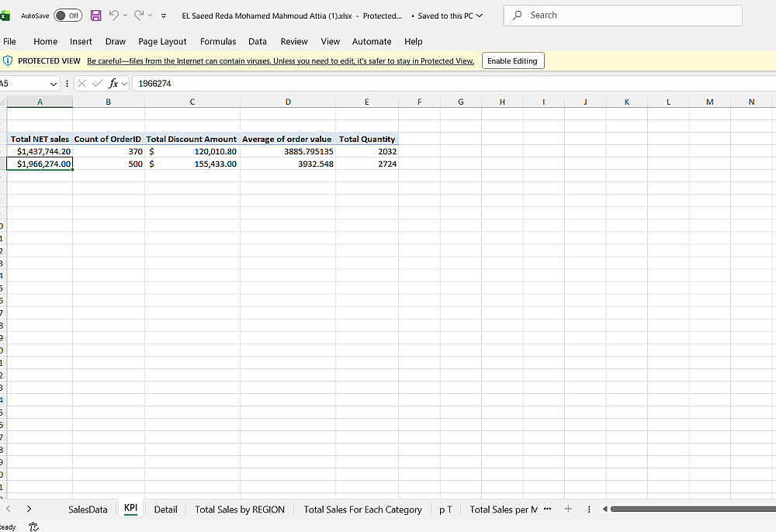Click the Total NET sales header cell
The width and height of the screenshot is (776, 532).
[40, 139]
